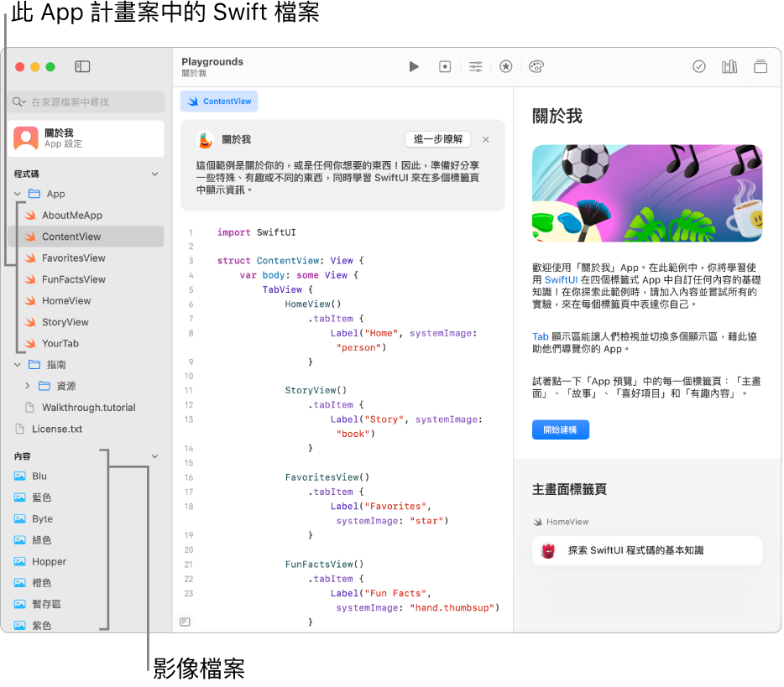Viewport: 784px width, 687px height.
Task: Open 探索 SwiftUI 程式碼的基本知識 card
Action: point(647,550)
